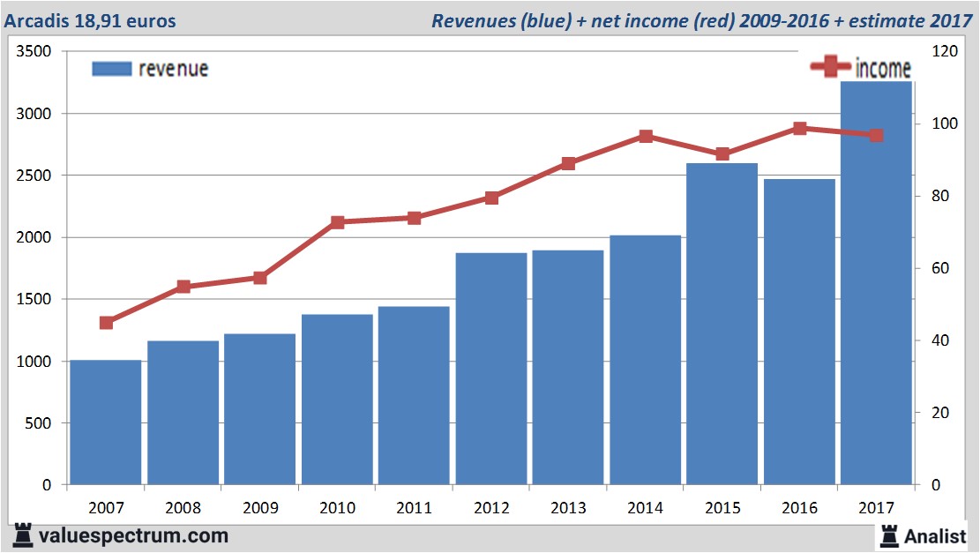Image resolution: width=980 pixels, height=553 pixels.
Task: Click the 2009 year axis label
Action: pos(260,508)
